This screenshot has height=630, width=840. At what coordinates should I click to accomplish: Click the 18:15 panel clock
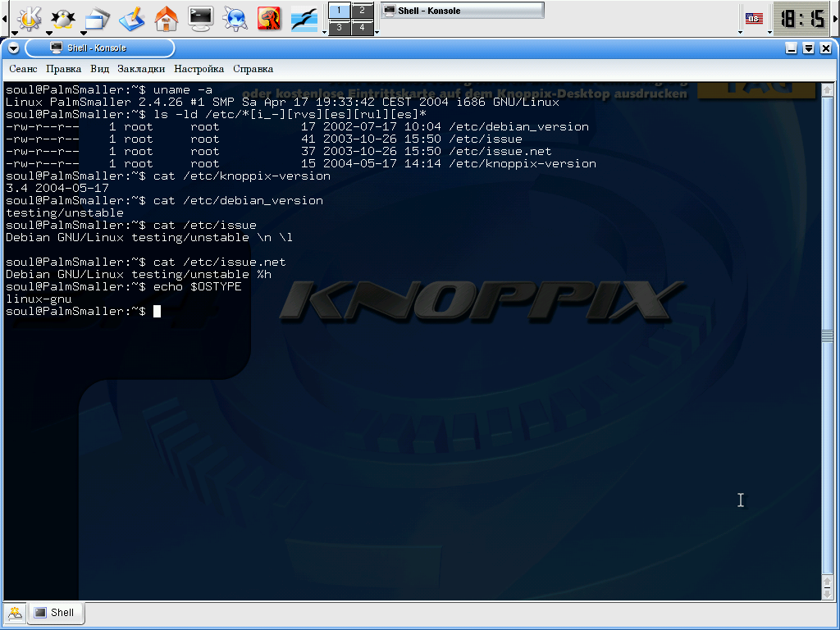[x=802, y=19]
